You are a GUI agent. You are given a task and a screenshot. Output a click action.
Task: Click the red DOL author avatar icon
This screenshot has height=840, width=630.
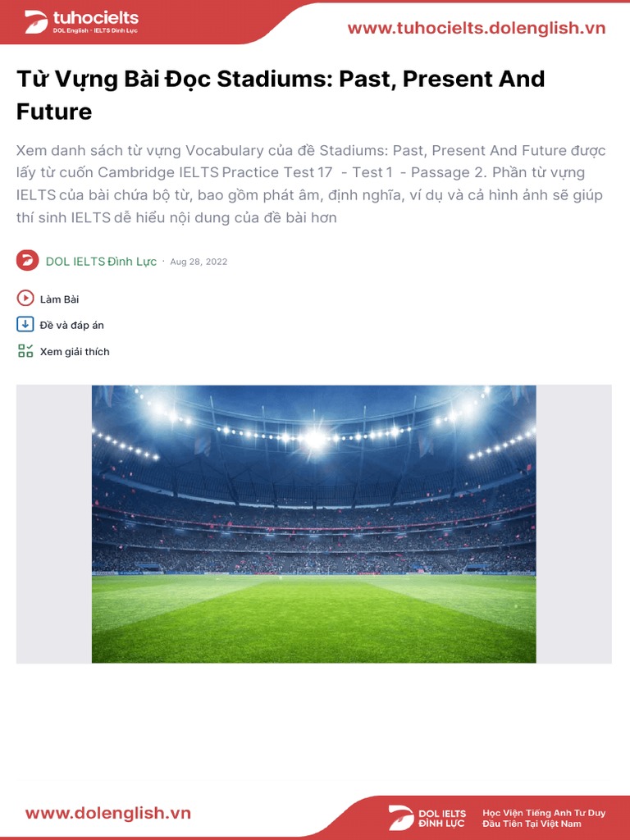[28, 261]
